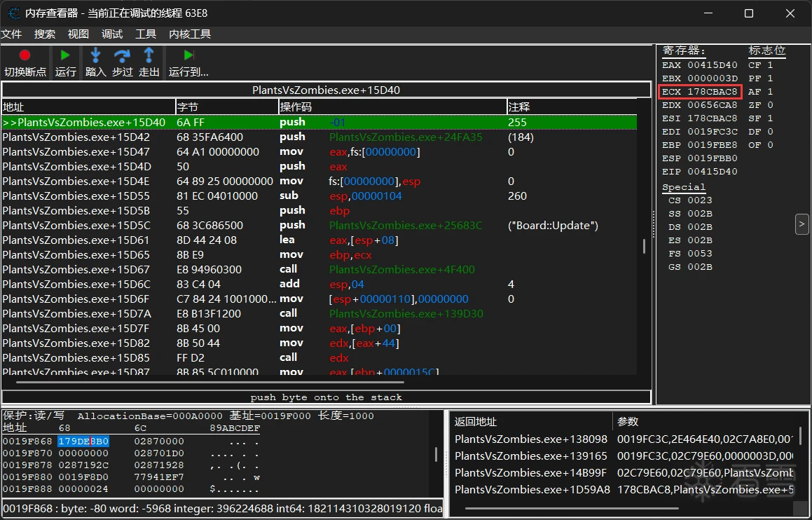Image resolution: width=812 pixels, height=520 pixels.
Task: Toggle the CF flag value
Action: 760,65
